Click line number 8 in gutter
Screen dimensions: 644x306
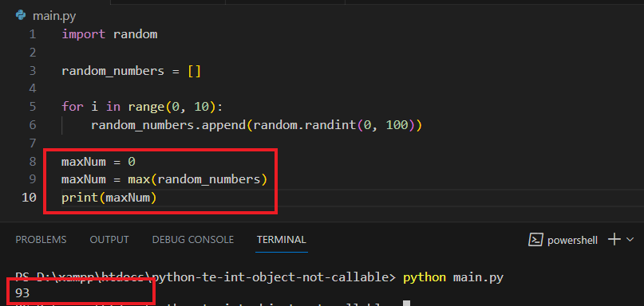33,162
